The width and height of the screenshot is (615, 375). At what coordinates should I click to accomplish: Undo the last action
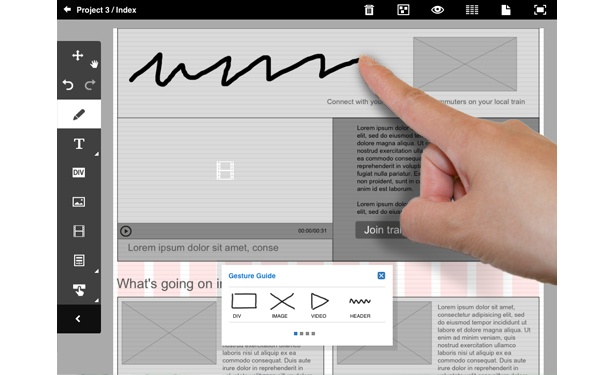coord(68,85)
